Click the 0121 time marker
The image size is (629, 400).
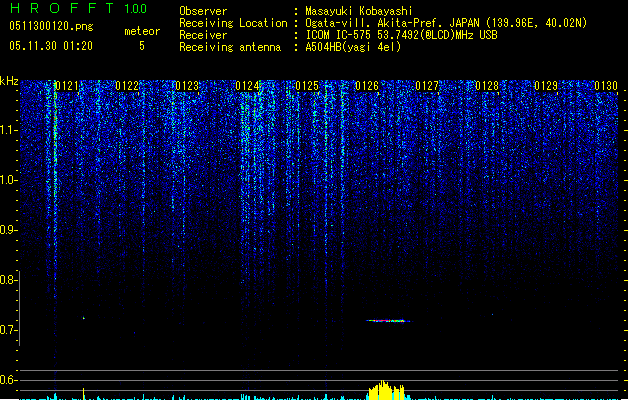67,86
